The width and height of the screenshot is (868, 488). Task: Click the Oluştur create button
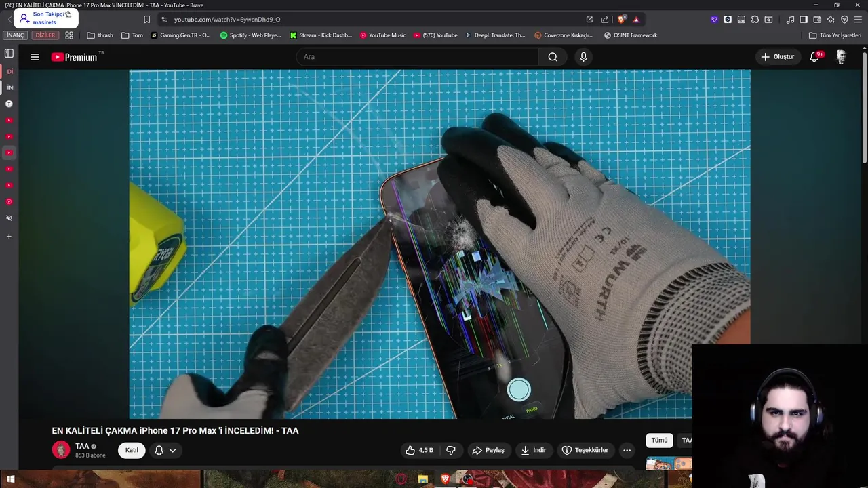point(777,57)
